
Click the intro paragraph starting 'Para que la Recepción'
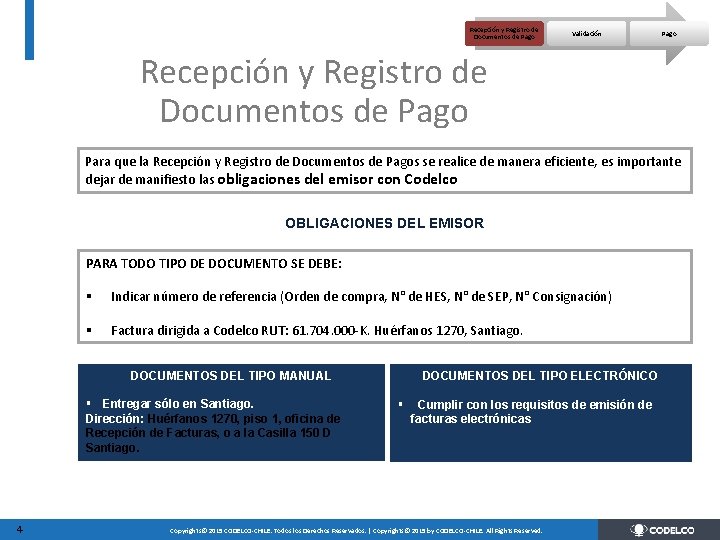click(x=384, y=170)
